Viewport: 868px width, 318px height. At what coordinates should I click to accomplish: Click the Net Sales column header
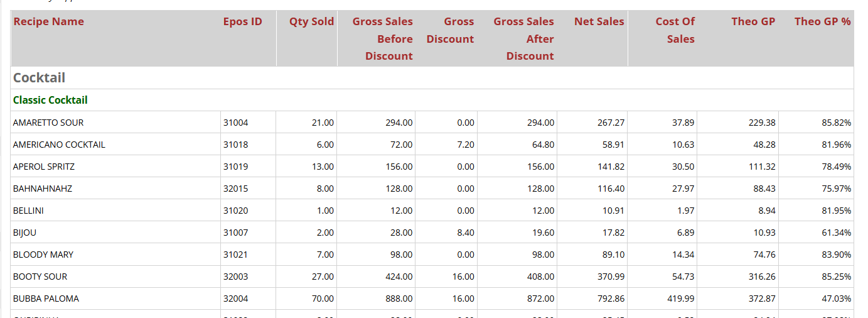point(599,22)
